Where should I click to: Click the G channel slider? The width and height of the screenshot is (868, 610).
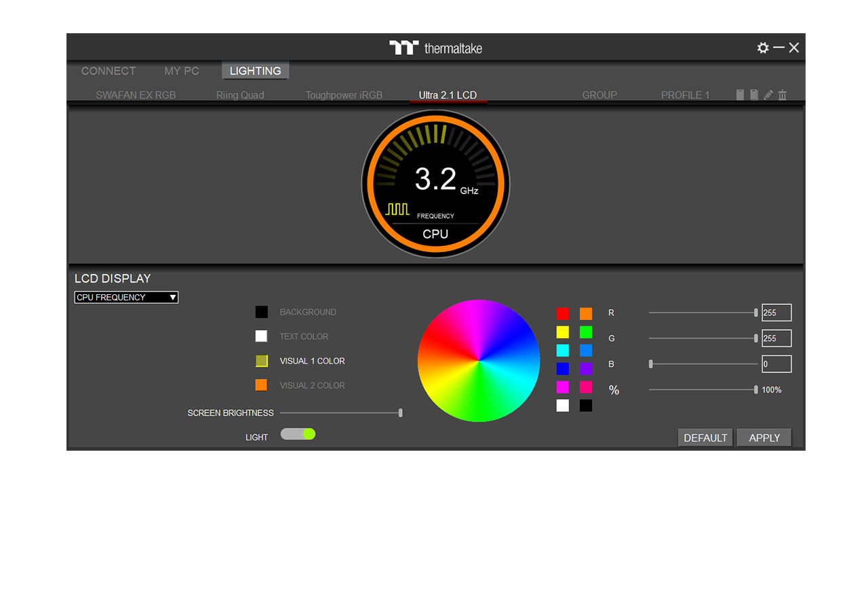click(703, 338)
